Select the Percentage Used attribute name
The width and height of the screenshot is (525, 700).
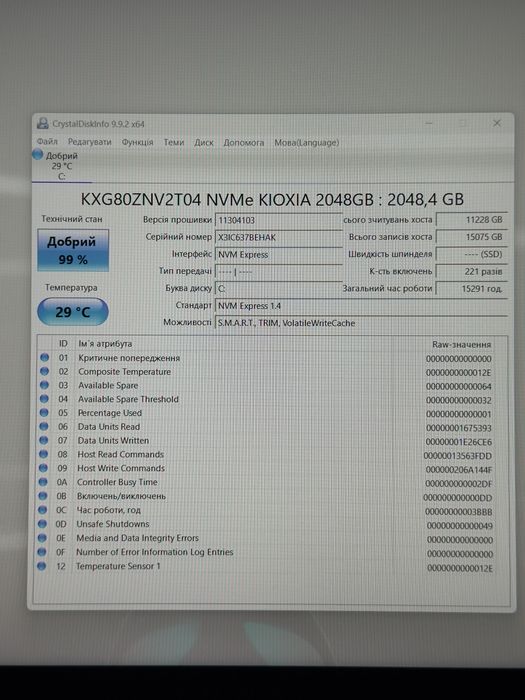click(110, 413)
